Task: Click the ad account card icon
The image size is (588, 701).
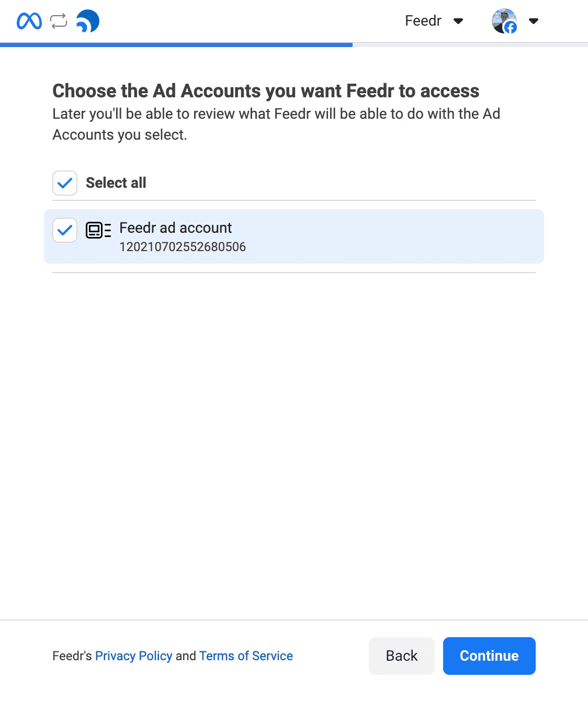Action: pyautogui.click(x=98, y=230)
